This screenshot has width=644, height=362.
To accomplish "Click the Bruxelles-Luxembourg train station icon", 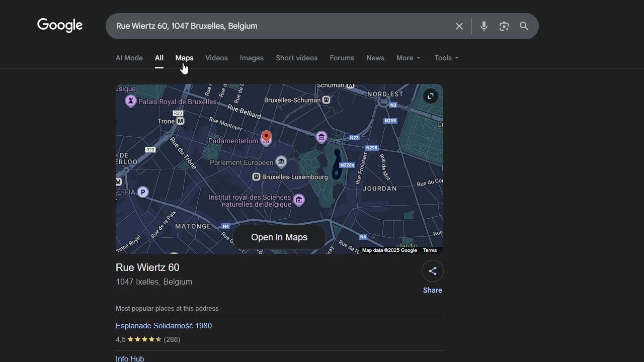I will (x=256, y=177).
